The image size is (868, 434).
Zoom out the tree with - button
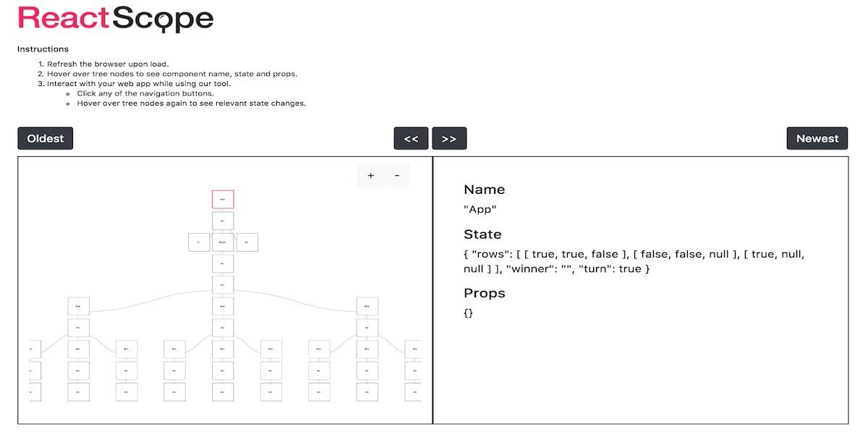(x=396, y=175)
